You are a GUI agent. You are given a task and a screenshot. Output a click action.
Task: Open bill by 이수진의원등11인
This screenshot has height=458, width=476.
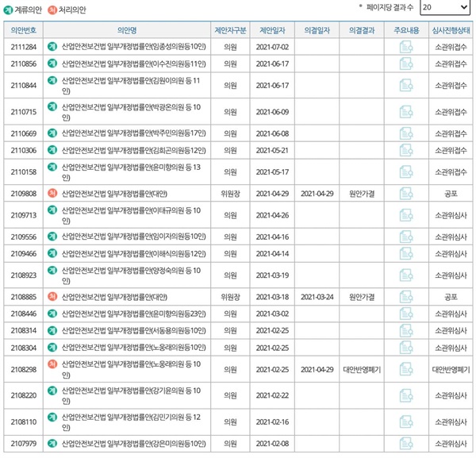click(x=133, y=64)
